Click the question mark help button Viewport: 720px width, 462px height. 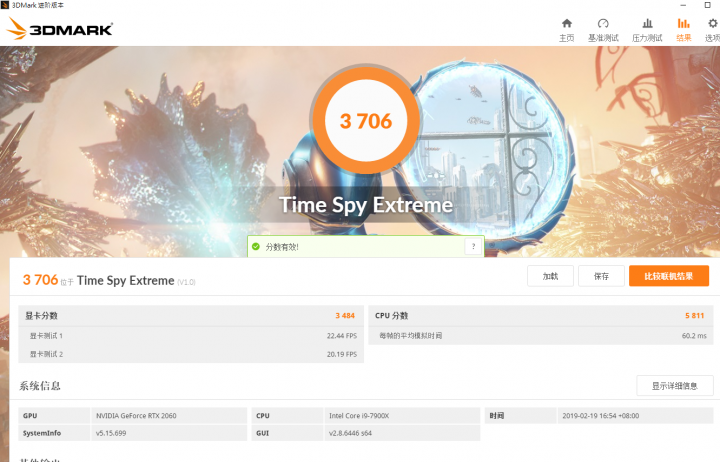tap(473, 247)
